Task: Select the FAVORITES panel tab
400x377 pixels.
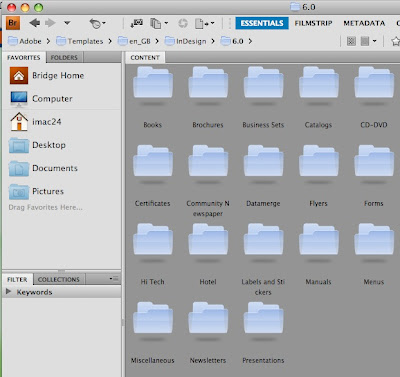Action: click(x=24, y=57)
